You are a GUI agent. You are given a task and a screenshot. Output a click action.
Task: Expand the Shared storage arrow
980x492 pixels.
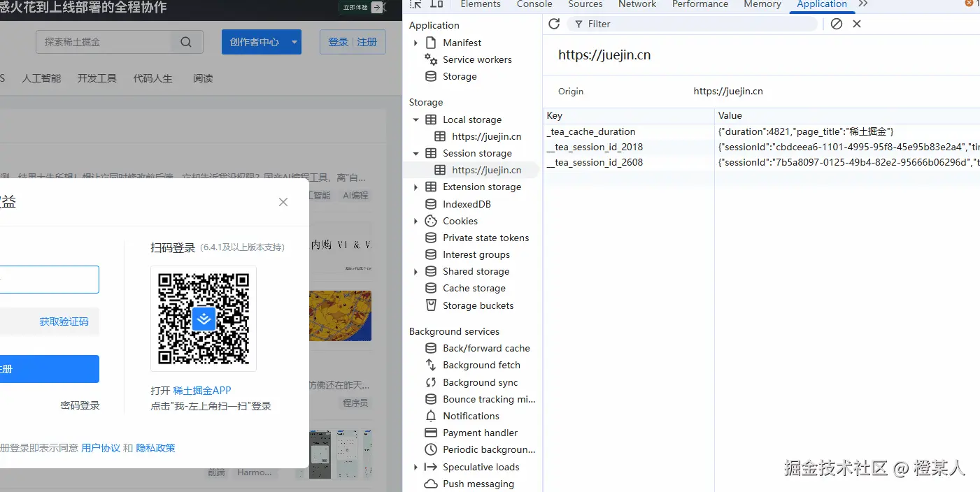pyautogui.click(x=416, y=271)
